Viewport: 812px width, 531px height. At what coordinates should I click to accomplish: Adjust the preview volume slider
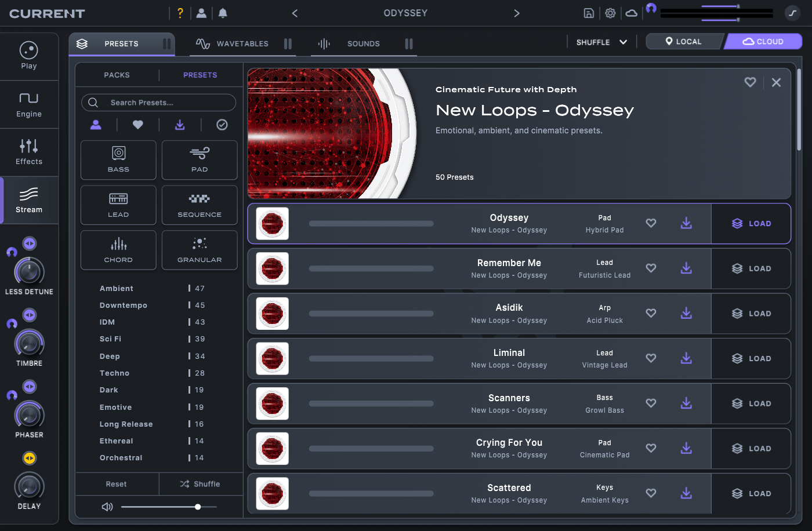(x=197, y=507)
